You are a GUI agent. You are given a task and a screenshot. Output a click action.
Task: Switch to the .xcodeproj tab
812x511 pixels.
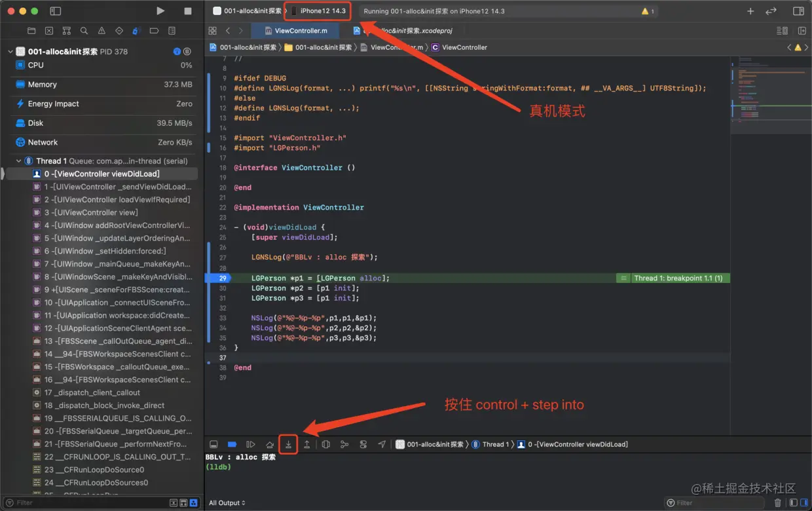(402, 31)
